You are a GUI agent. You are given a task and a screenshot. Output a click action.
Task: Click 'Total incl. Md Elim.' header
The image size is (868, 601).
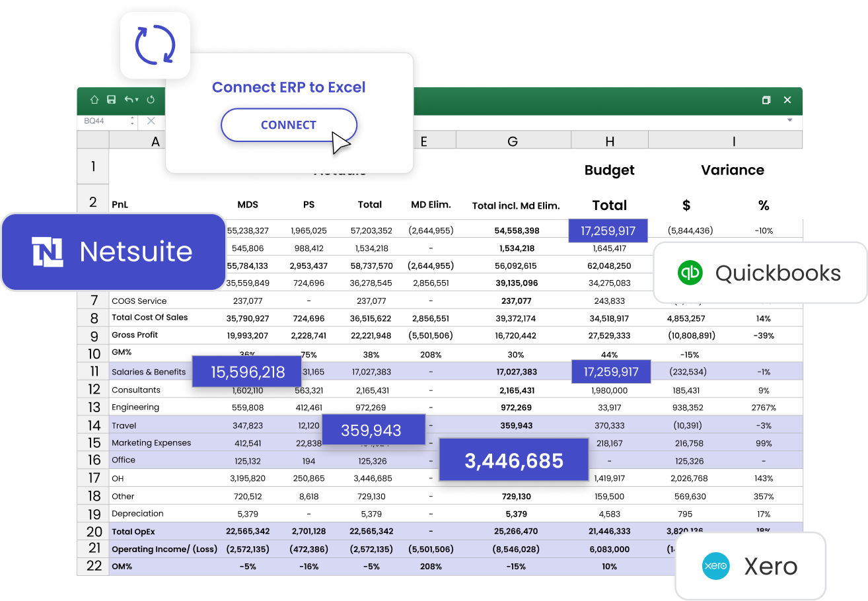tap(516, 205)
